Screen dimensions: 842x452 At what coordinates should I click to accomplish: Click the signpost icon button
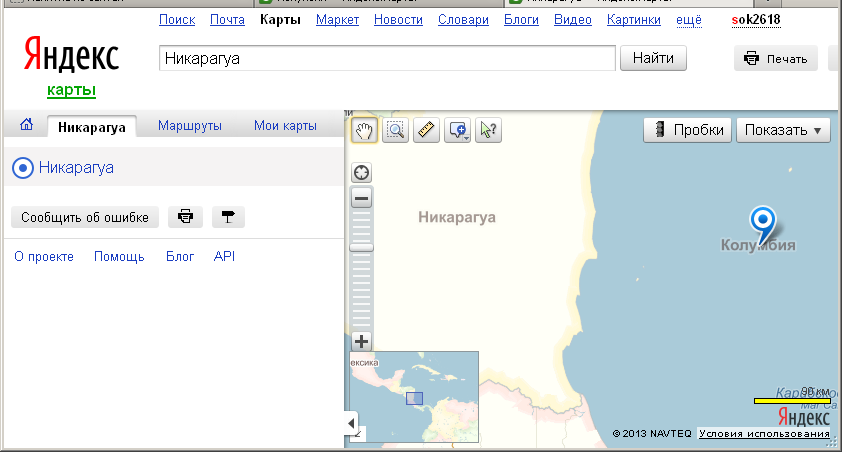tap(228, 217)
